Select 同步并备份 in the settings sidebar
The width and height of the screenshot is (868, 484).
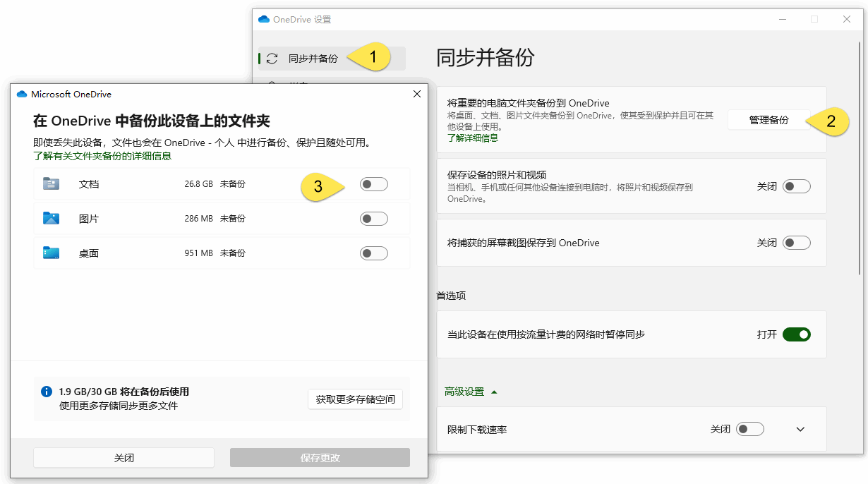tap(332, 59)
